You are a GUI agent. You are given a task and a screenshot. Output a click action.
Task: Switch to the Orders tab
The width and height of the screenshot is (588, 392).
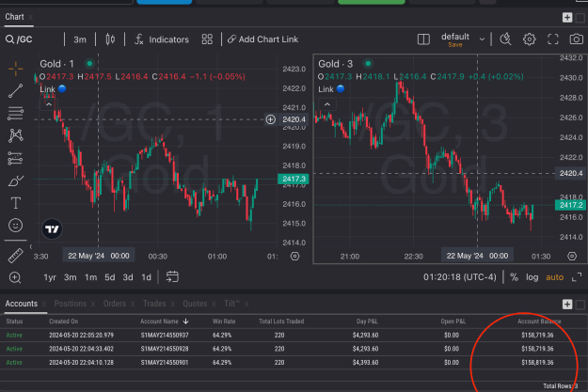click(x=115, y=304)
